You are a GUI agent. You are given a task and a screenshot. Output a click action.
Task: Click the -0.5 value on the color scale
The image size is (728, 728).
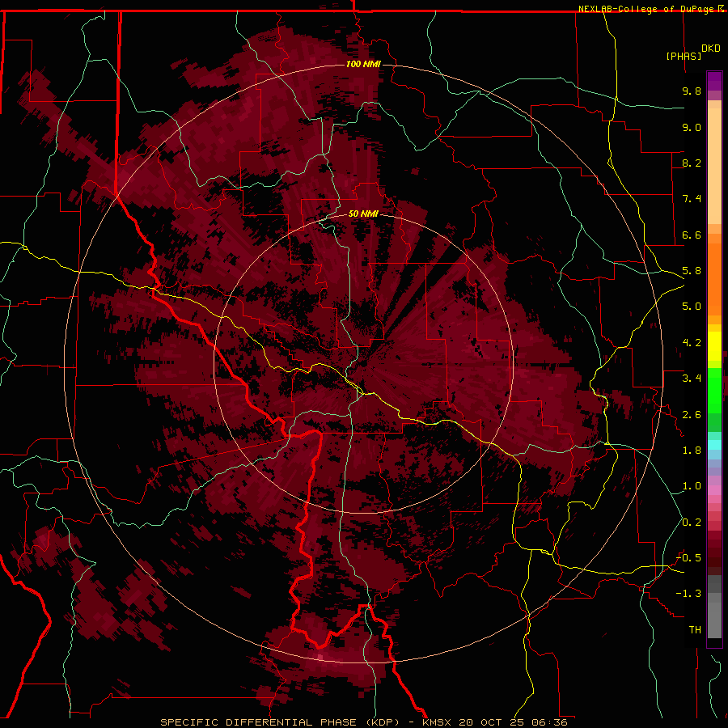click(688, 558)
